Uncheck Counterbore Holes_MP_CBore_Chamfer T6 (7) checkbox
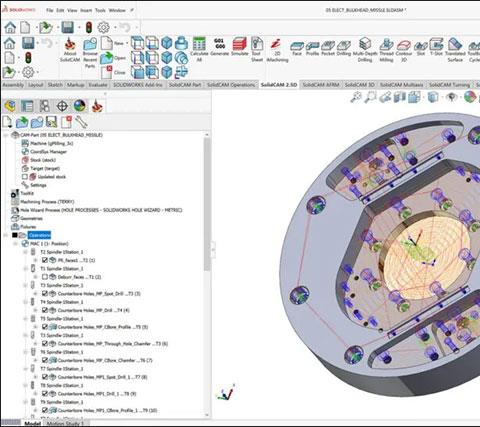This screenshot has height=427, width=480. tap(45, 360)
